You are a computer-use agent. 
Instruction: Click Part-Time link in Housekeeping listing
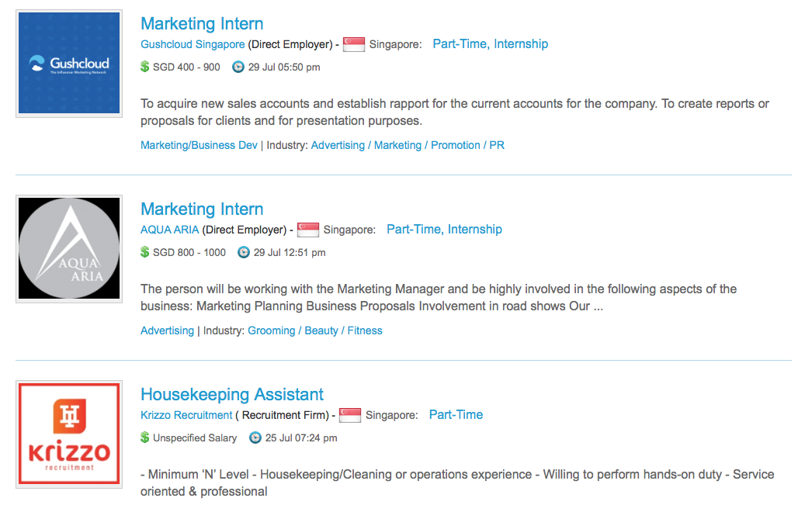[x=456, y=414]
